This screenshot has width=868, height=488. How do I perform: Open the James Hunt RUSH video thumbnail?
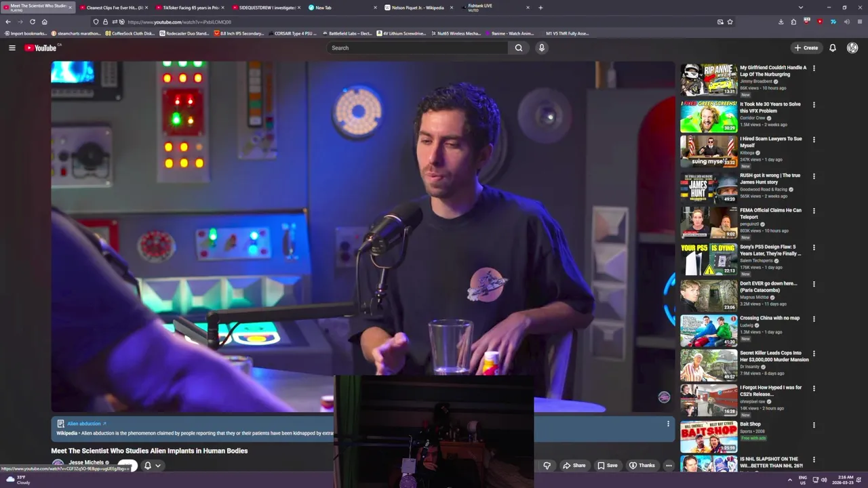[x=709, y=188]
